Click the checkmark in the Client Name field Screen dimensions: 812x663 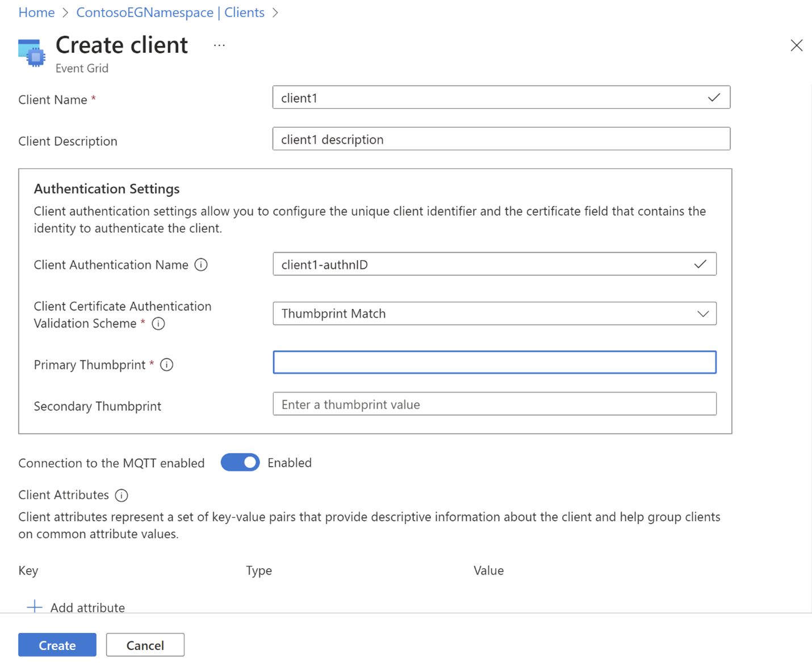coord(714,97)
